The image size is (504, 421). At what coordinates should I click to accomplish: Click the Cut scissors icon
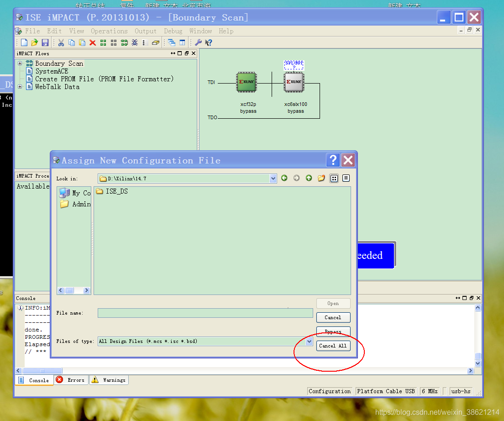click(x=61, y=42)
